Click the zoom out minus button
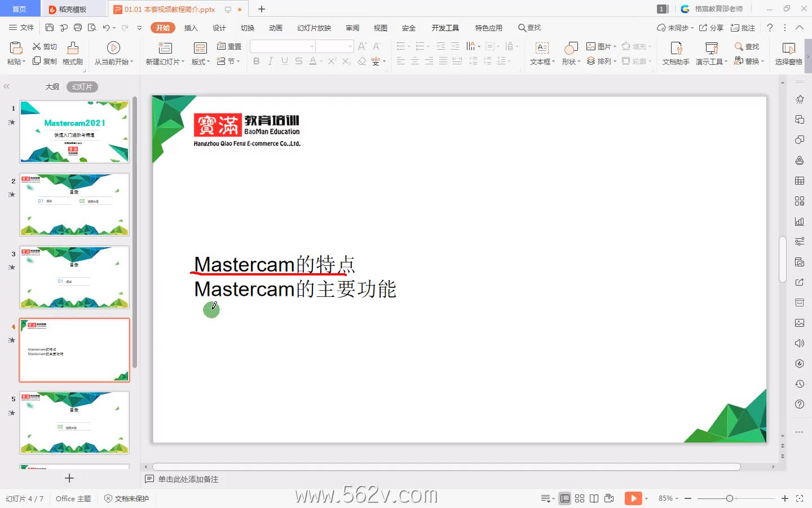The height and width of the screenshot is (508, 812). point(688,498)
